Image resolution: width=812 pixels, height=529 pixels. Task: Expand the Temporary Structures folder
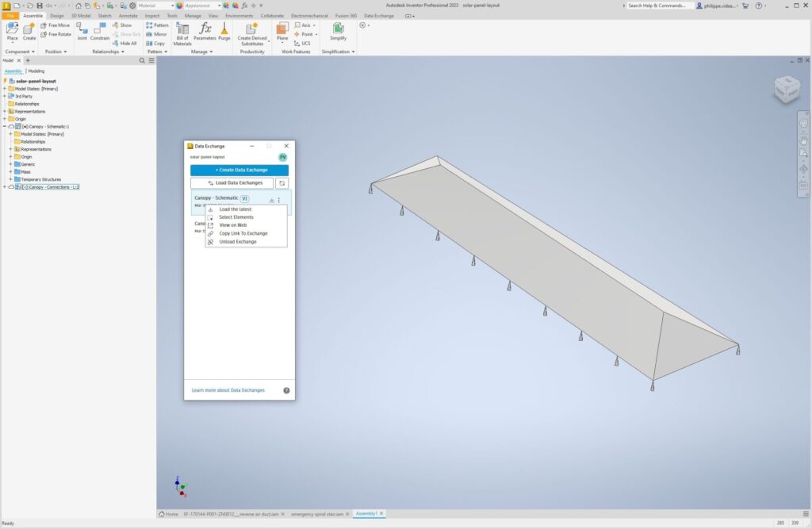click(10, 179)
